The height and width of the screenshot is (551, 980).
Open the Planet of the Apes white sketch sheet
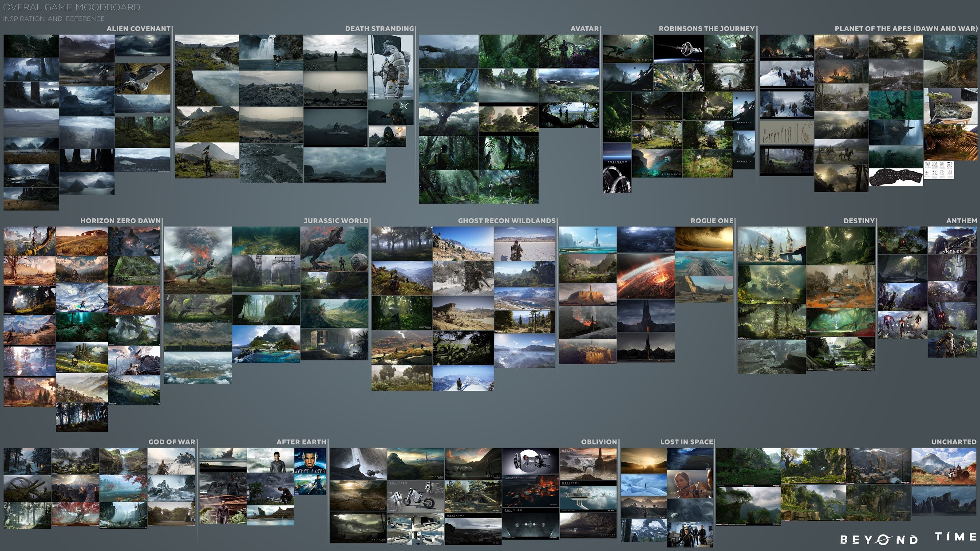click(939, 170)
